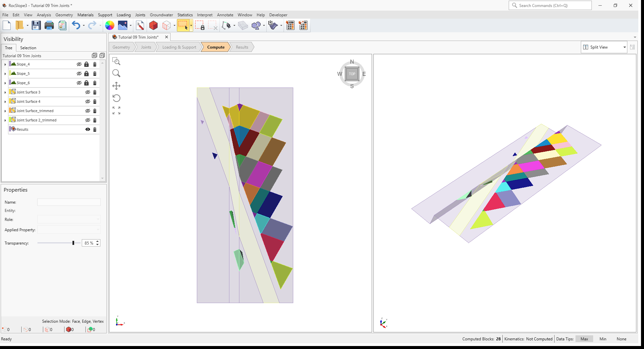Click the compute kinematics calculator with arrow icon
644x349 pixels.
click(x=303, y=25)
